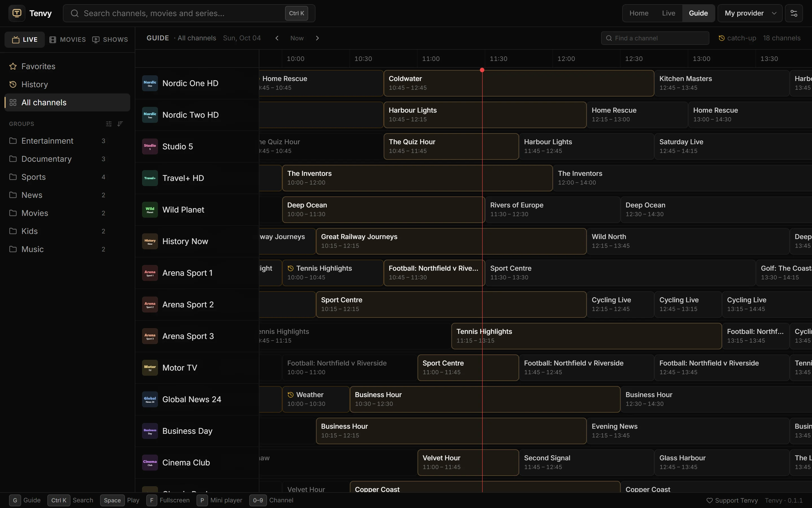Select Nordic One HD channel logo

[x=150, y=83]
